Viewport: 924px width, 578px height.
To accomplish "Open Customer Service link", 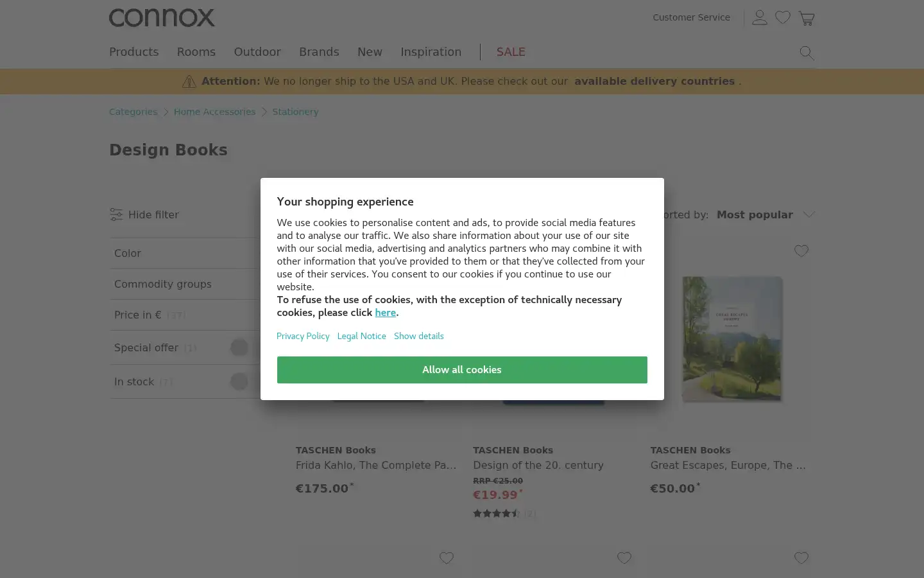I will pyautogui.click(x=691, y=17).
